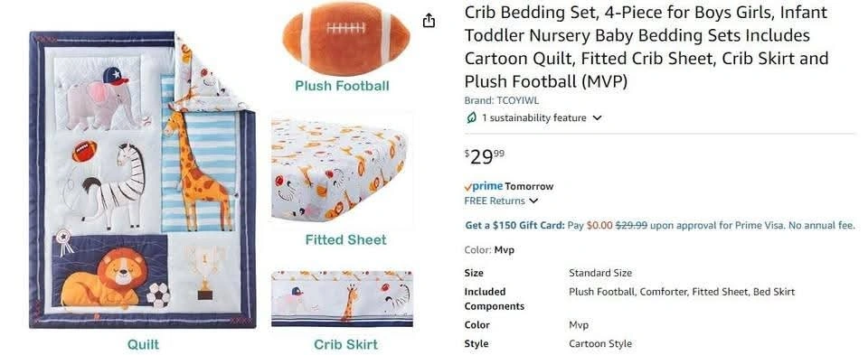The width and height of the screenshot is (868, 355).
Task: Click the share icon above product image
Action: [x=429, y=21]
